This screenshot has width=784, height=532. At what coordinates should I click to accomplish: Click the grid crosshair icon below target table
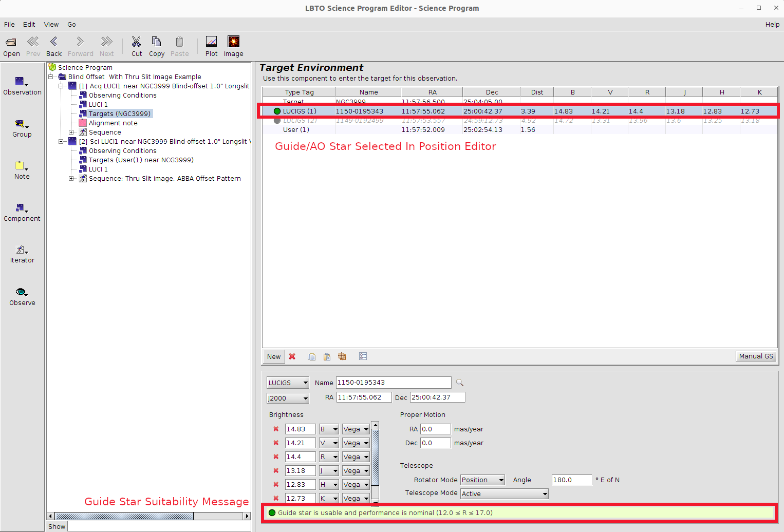coord(342,356)
